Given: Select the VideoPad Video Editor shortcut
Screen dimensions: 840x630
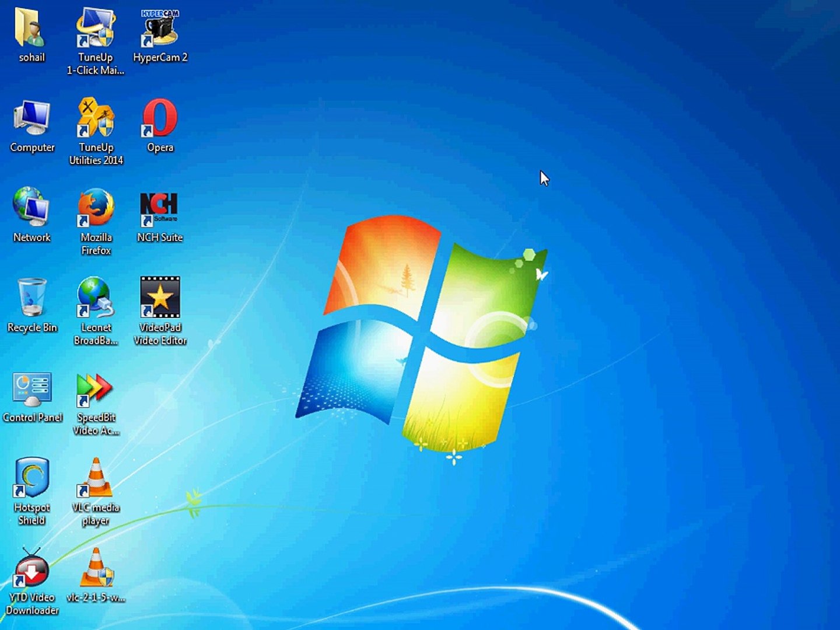Looking at the screenshot, I should click(160, 297).
